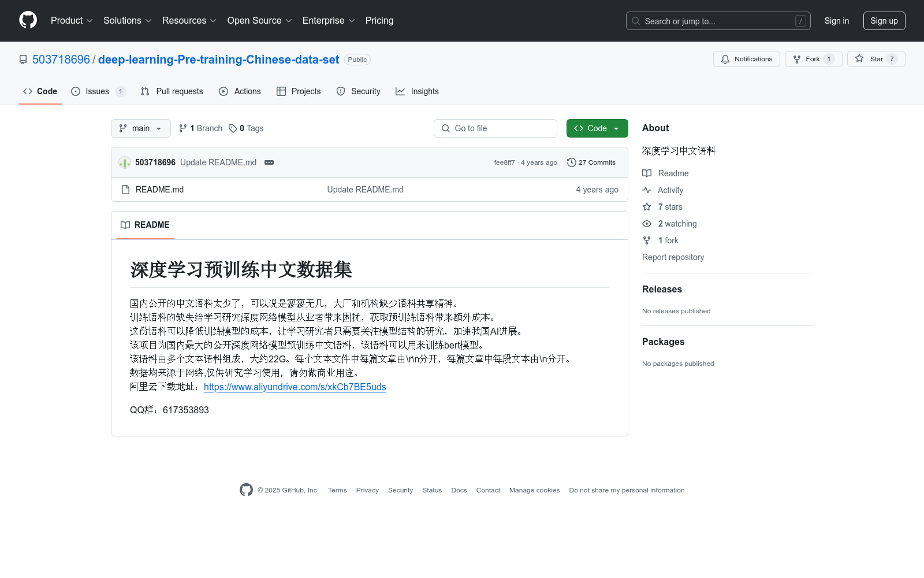The width and height of the screenshot is (924, 578).
Task: Click the star icon next to 7 stars
Action: point(647,207)
